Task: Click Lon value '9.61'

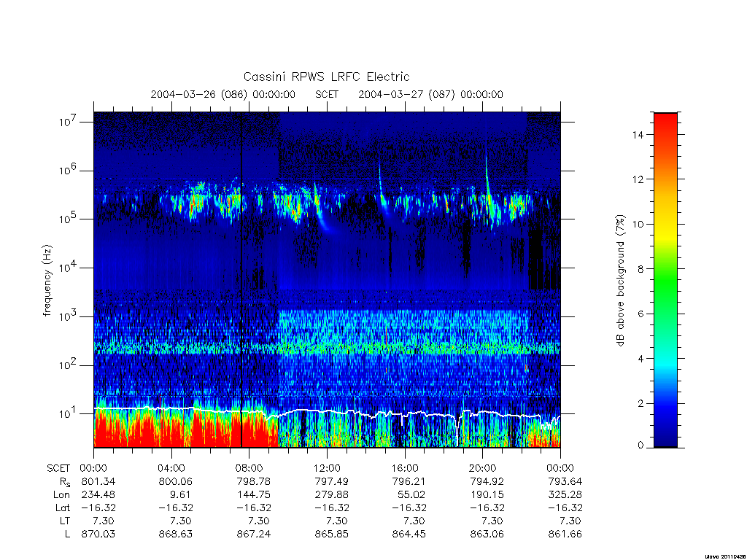Action: pos(180,495)
